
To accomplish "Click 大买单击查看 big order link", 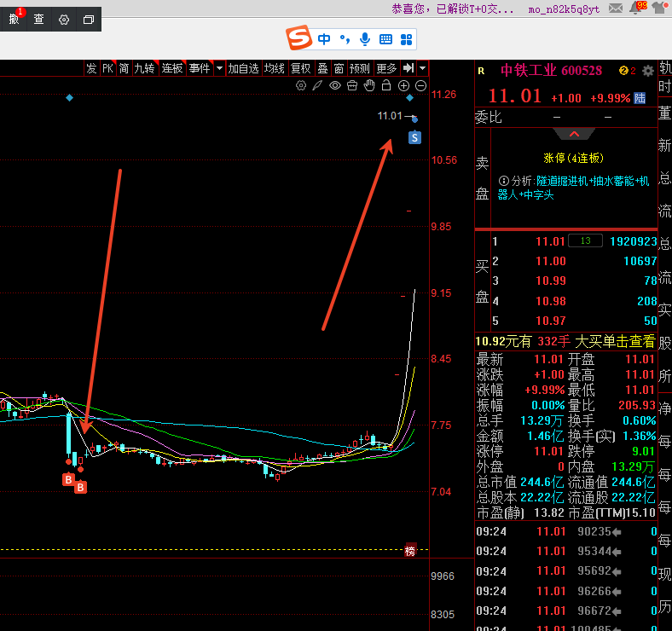I will click(615, 342).
